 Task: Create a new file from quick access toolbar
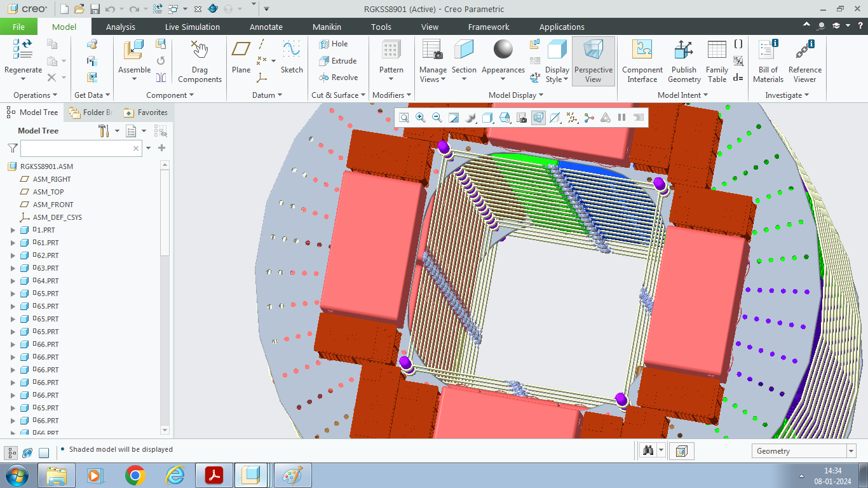point(64,9)
